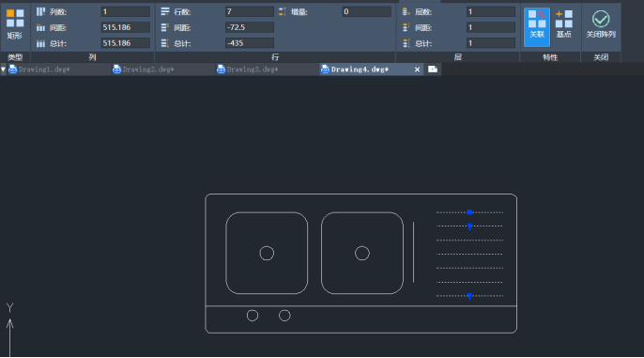Screen dimensions: 644x358
Task: Click the level 间距 spacing icon
Action: (x=406, y=27)
